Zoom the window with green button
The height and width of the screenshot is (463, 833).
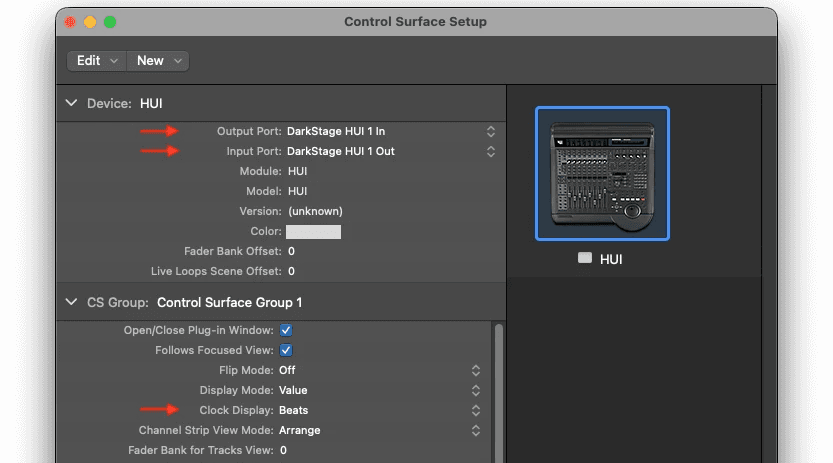click(110, 22)
